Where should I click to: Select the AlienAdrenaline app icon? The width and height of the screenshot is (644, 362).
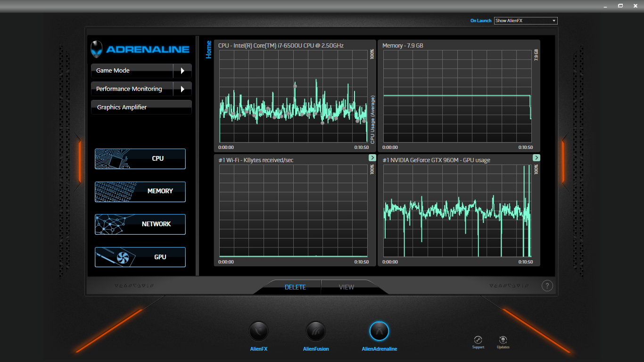pyautogui.click(x=379, y=331)
